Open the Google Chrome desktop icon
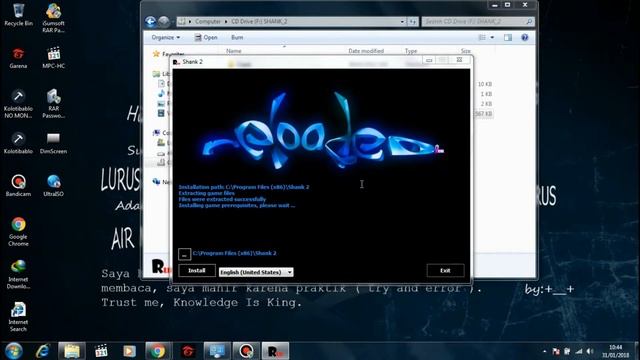The height and width of the screenshot is (360, 640). [x=18, y=231]
